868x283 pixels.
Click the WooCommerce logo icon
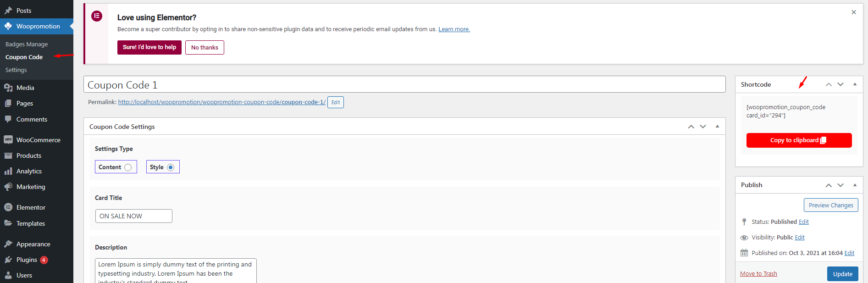point(8,140)
